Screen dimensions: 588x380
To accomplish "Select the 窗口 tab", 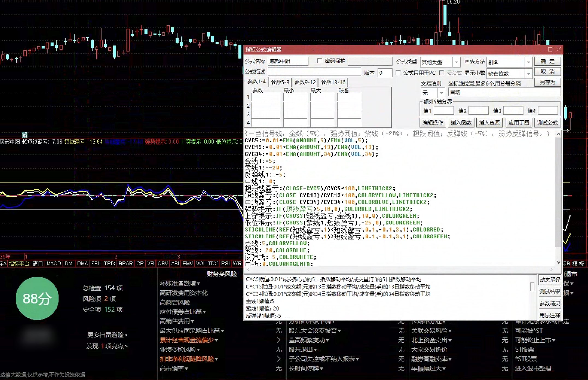I will pyautogui.click(x=38, y=264).
